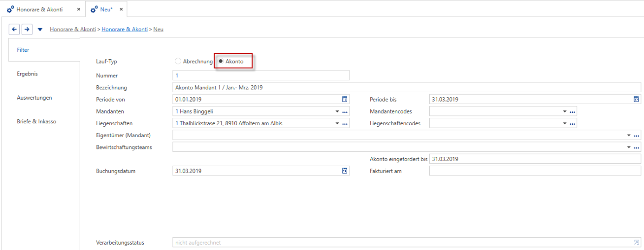The height and width of the screenshot is (250, 644).
Task: Open calendar picker for Periode von
Action: point(345,99)
